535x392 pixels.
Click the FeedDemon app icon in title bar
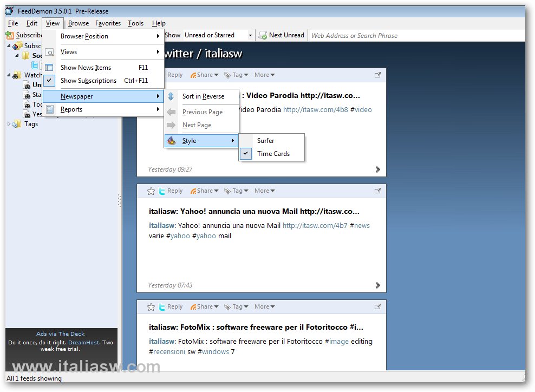(x=10, y=11)
